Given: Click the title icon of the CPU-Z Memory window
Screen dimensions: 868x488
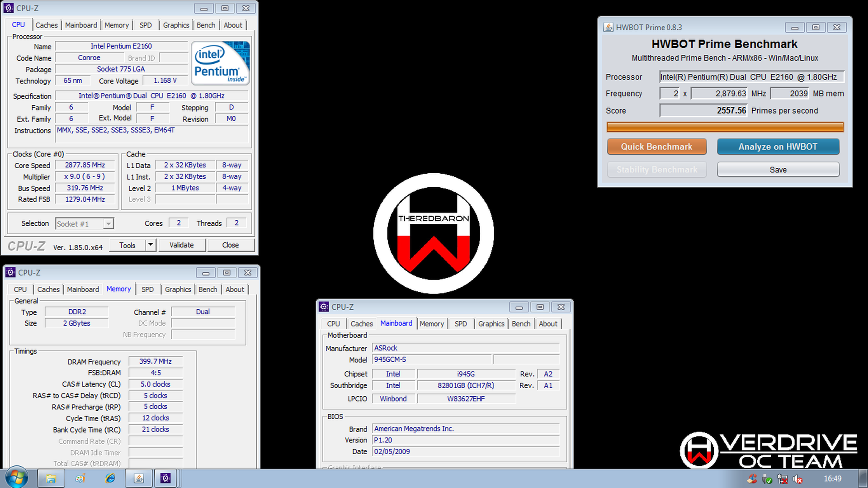Looking at the screenshot, I should point(10,272).
